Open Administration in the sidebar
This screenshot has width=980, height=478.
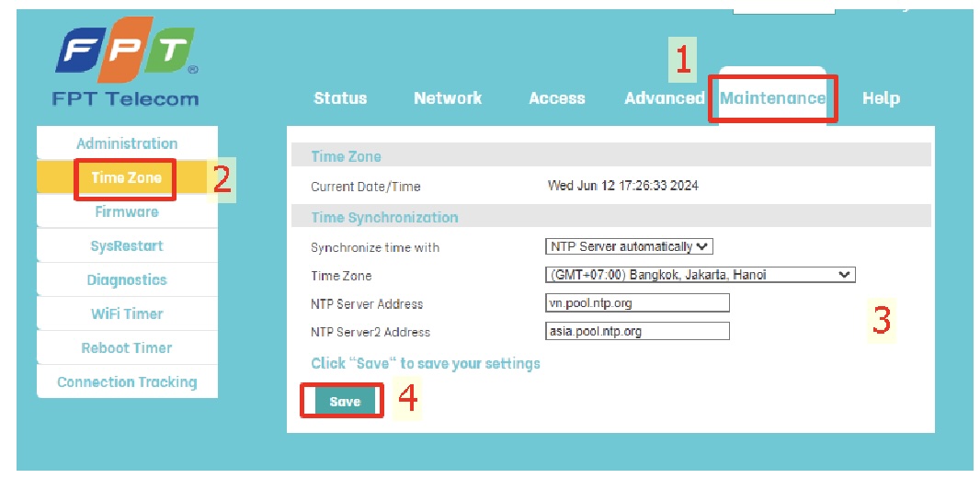pos(127,143)
